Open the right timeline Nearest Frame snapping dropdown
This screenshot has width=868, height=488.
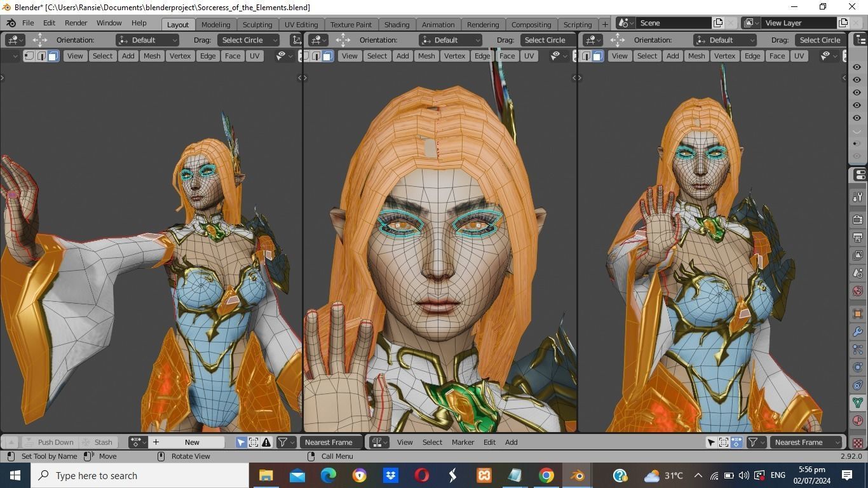click(x=806, y=442)
